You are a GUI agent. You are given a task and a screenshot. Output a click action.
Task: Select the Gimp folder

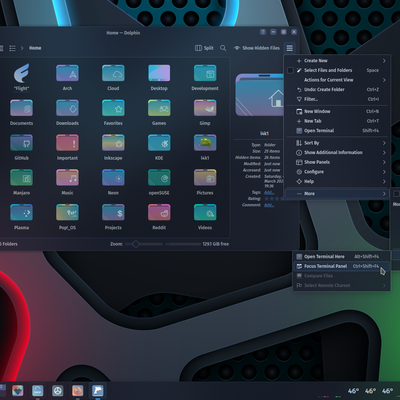tap(205, 112)
